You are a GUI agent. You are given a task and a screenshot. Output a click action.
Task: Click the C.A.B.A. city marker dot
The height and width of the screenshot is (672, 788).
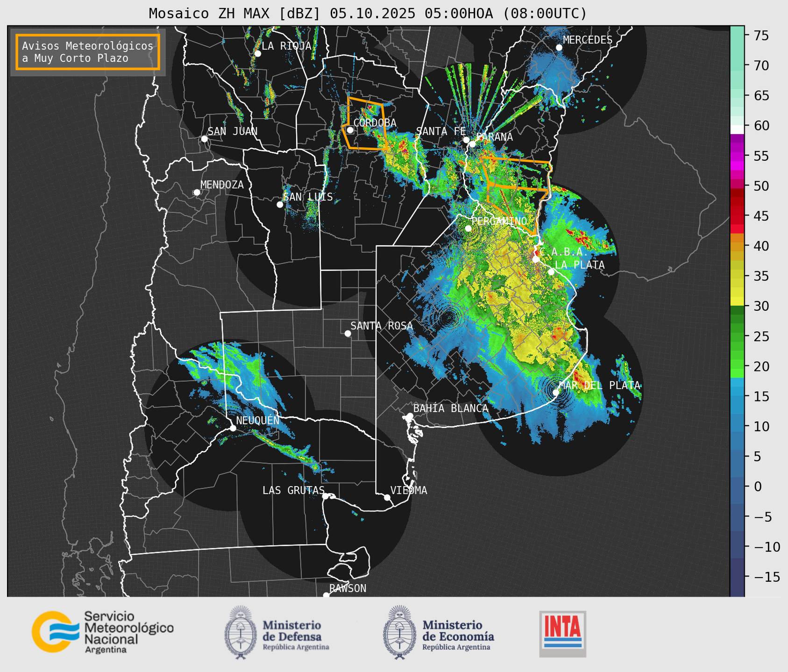536,259
